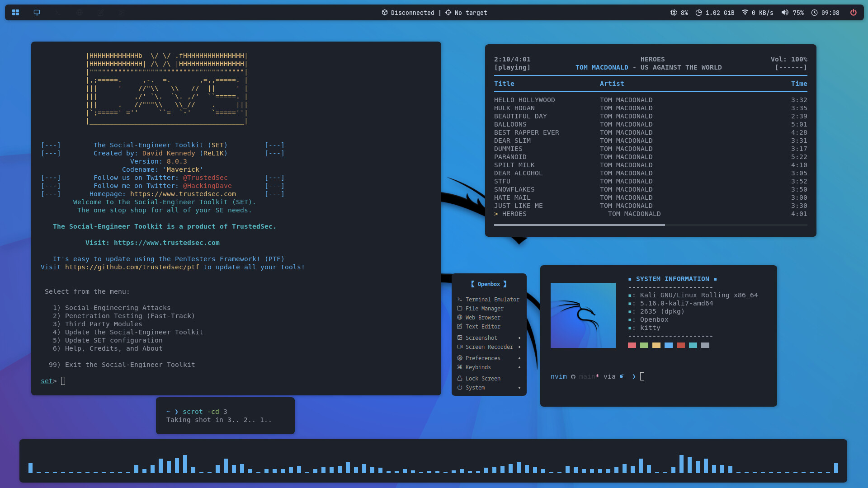Click the 1.02 GiB memory indicator

click(x=715, y=13)
